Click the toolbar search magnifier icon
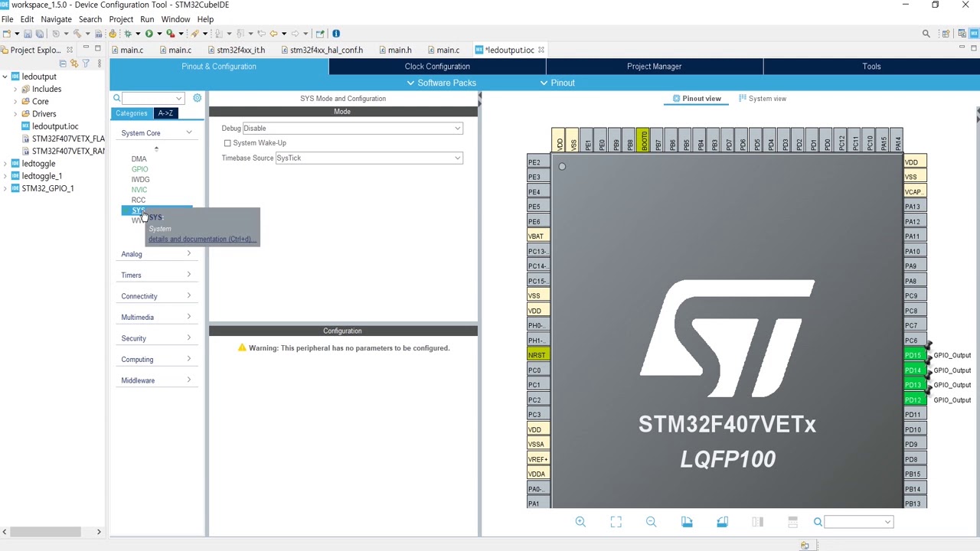Viewport: 980px width, 551px height. tap(926, 34)
